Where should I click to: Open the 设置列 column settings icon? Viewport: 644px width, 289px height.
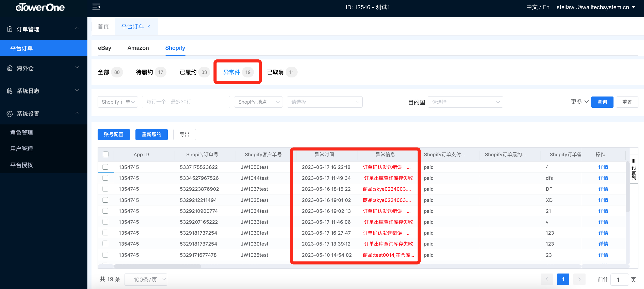634,169
